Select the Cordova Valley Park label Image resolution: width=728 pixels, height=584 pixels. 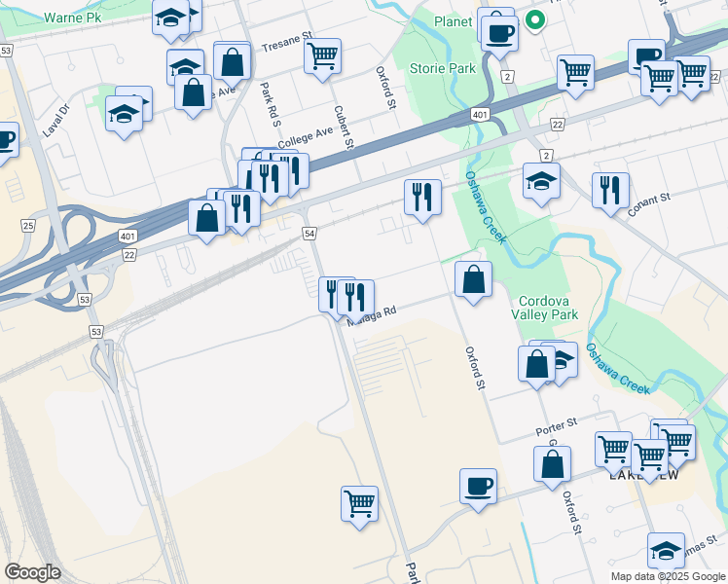point(544,308)
